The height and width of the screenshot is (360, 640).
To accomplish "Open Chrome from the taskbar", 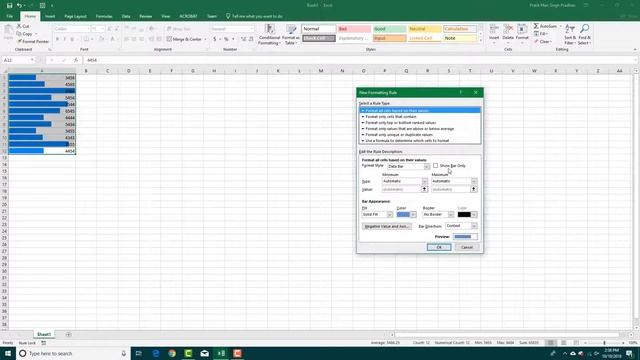I will pos(172,353).
